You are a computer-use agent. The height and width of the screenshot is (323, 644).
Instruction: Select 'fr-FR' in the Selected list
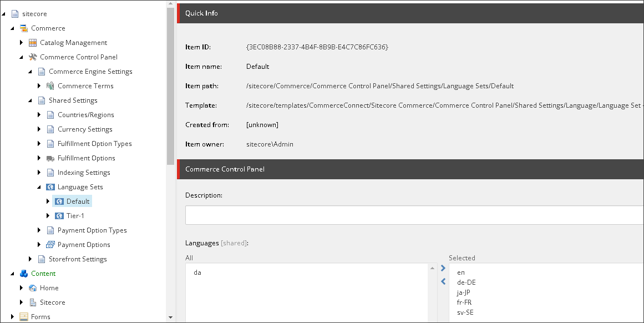pos(464,302)
